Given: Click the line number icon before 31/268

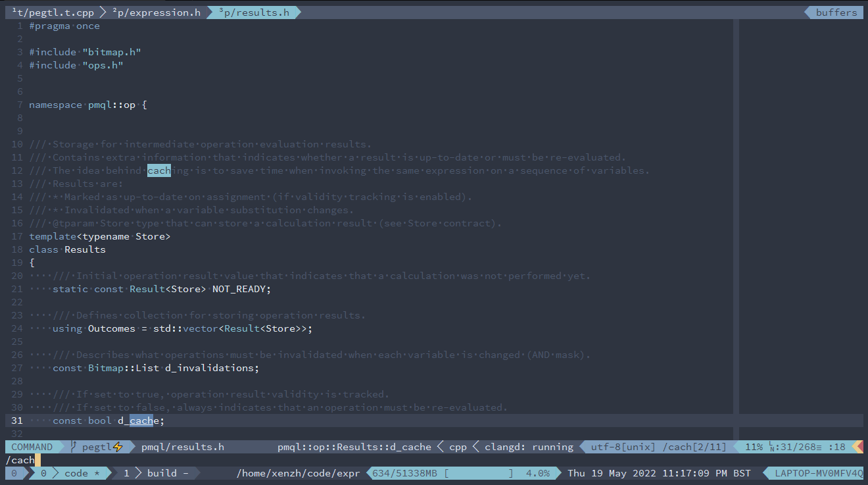Looking at the screenshot, I should coord(773,447).
